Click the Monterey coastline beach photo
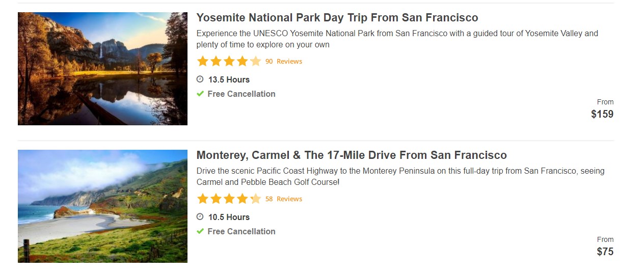Viewport: 644px width, 273px height. coord(102,206)
